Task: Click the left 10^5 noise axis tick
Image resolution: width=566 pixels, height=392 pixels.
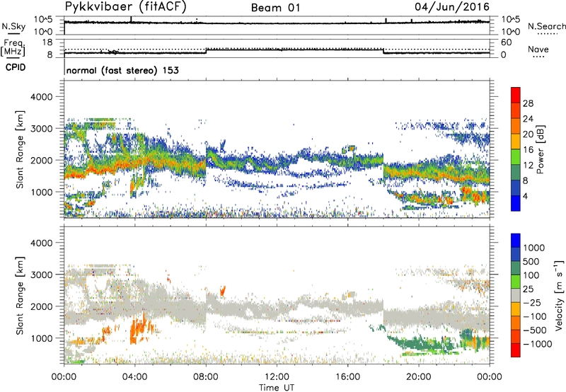Action: [43, 19]
